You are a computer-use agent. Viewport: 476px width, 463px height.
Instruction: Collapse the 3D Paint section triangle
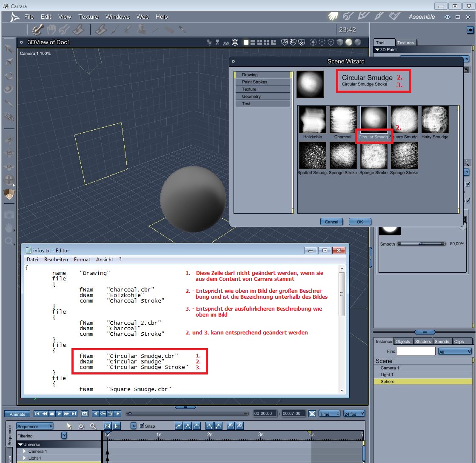[x=377, y=49]
